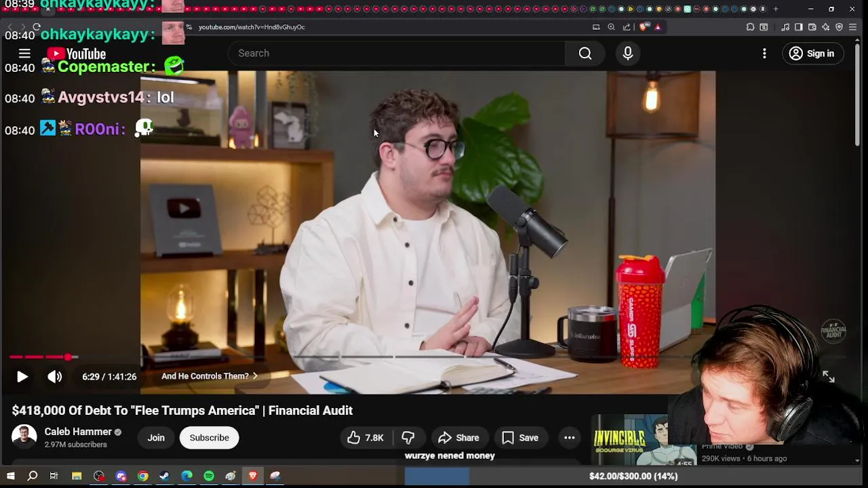868x488 pixels.
Task: Open Google Chrome from the taskbar
Action: point(142,476)
